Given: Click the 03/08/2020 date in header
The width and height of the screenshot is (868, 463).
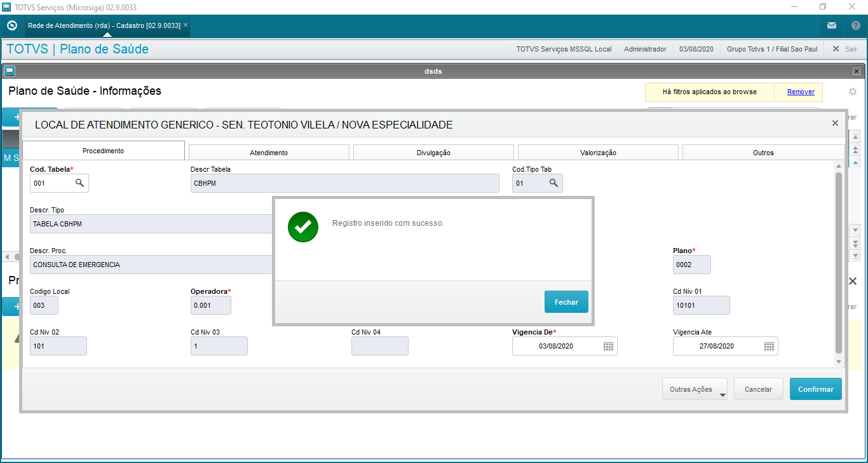Looking at the screenshot, I should pyautogui.click(x=696, y=49).
